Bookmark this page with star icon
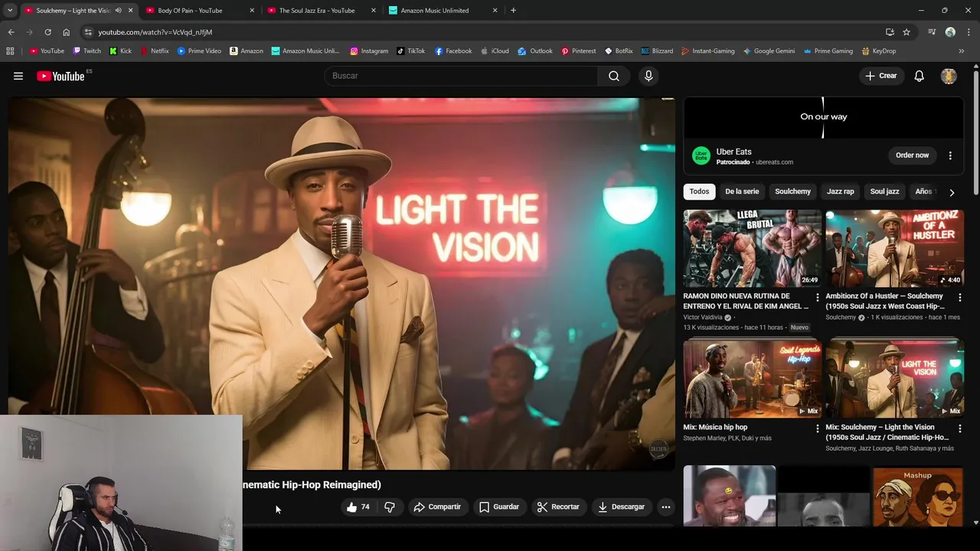This screenshot has height=551, width=980. (906, 32)
